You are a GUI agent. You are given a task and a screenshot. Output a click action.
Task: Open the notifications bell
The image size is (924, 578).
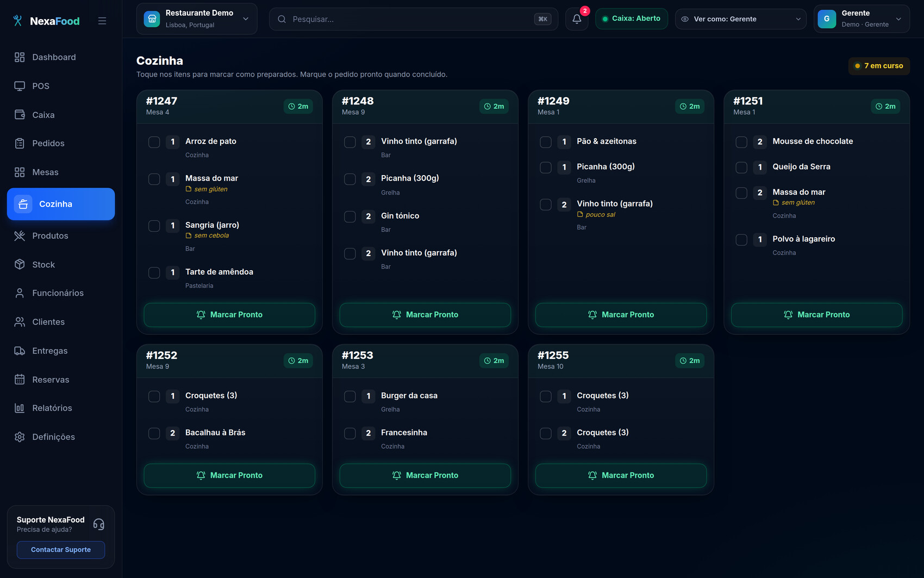pyautogui.click(x=577, y=19)
